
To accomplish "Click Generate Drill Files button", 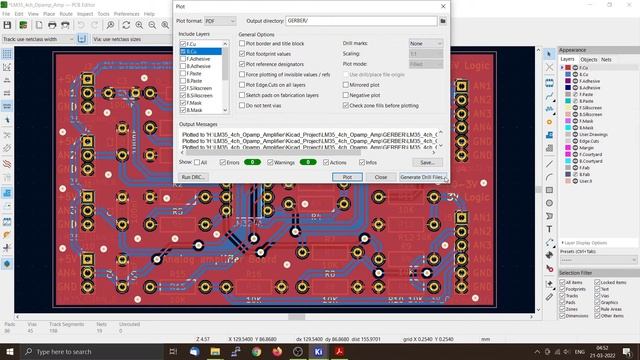I will coord(422,177).
